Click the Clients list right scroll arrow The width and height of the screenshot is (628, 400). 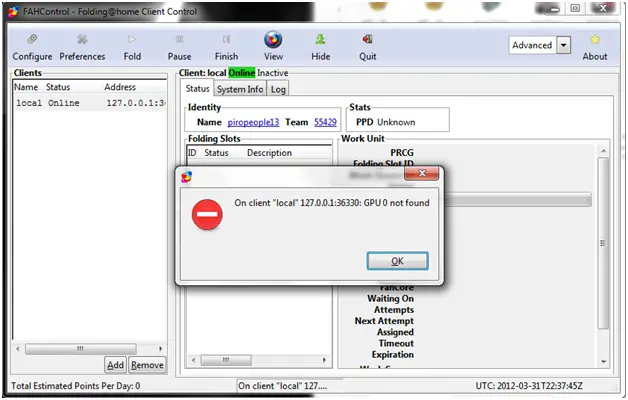pos(160,349)
